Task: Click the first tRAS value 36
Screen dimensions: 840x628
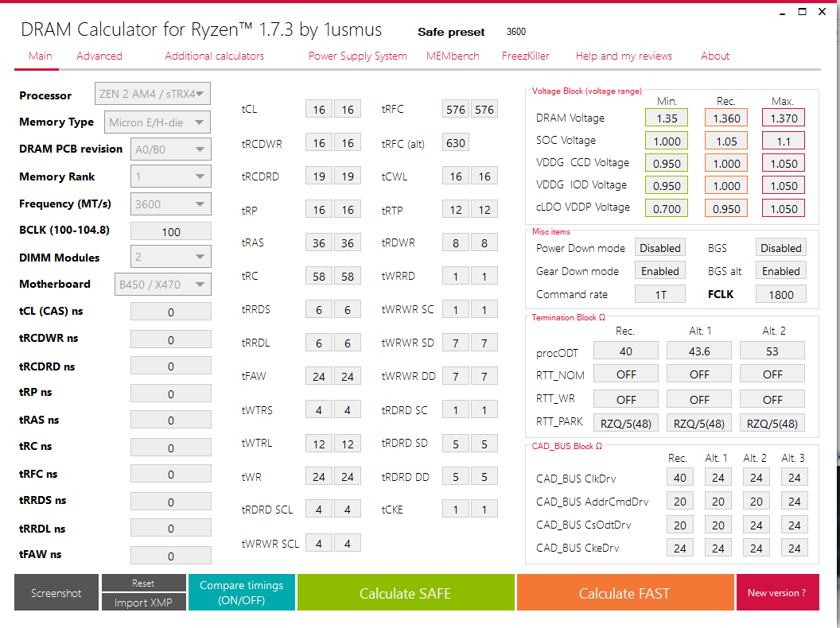Action: click(x=319, y=242)
